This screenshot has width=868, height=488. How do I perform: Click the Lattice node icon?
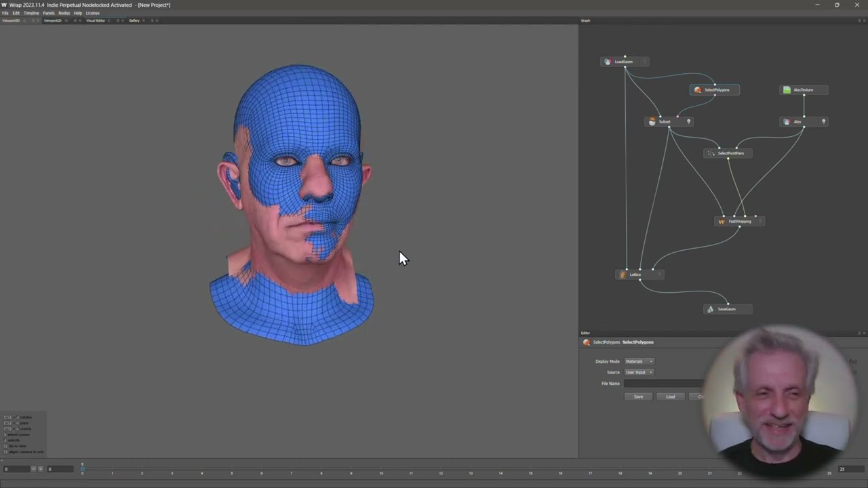[x=623, y=274]
